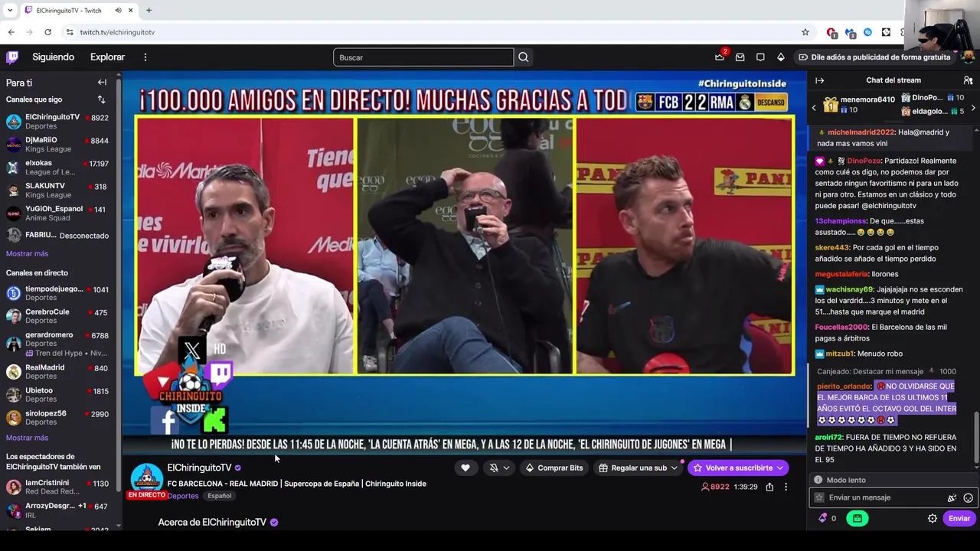Toggle notifications bell for channel
The width and height of the screenshot is (980, 551).
coord(494,468)
